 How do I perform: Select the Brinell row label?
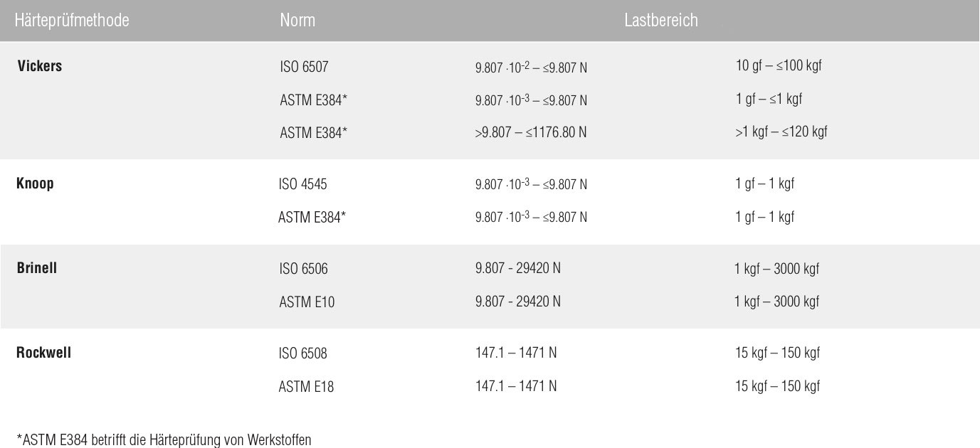(37, 268)
